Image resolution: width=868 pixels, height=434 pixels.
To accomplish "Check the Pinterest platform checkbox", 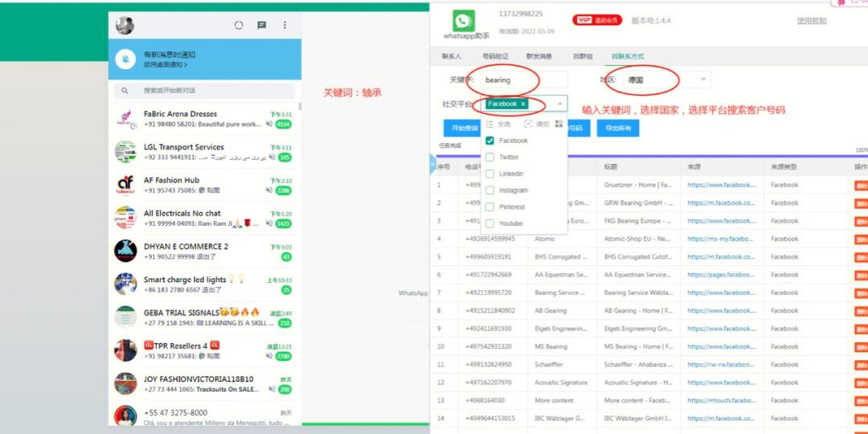I will point(489,207).
